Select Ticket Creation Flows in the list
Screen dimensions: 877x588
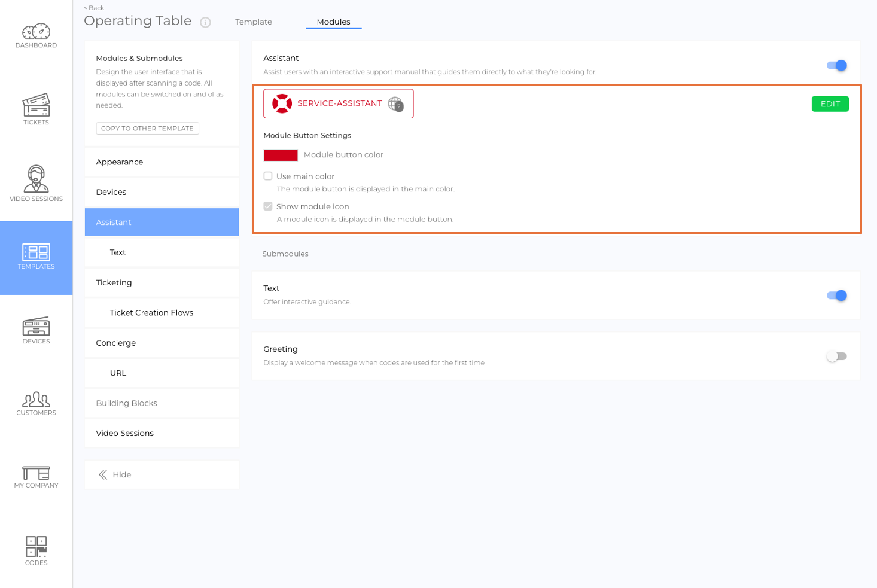151,312
